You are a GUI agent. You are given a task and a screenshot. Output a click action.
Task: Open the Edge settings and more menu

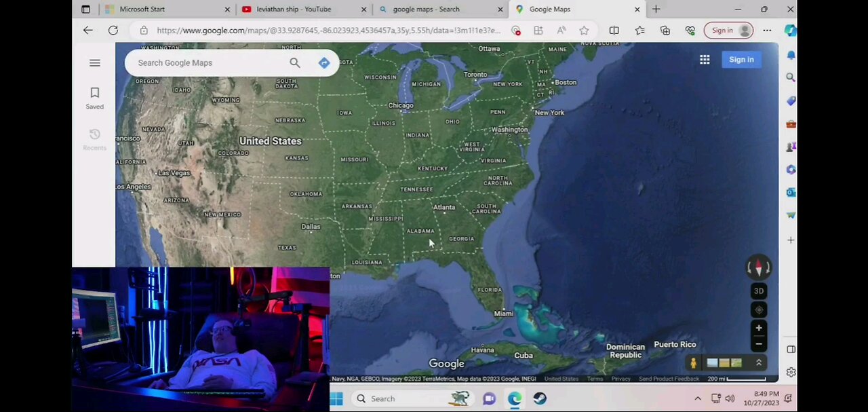[767, 31]
